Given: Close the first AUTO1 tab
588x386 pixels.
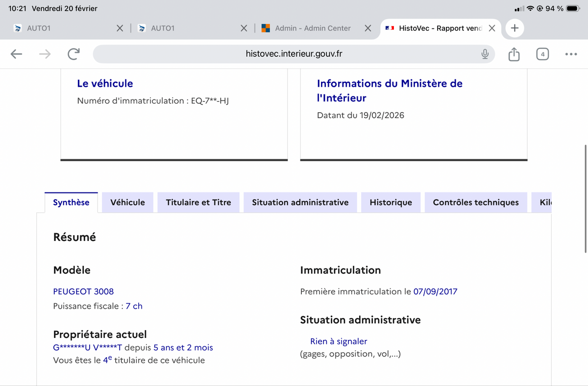Looking at the screenshot, I should coord(120,28).
